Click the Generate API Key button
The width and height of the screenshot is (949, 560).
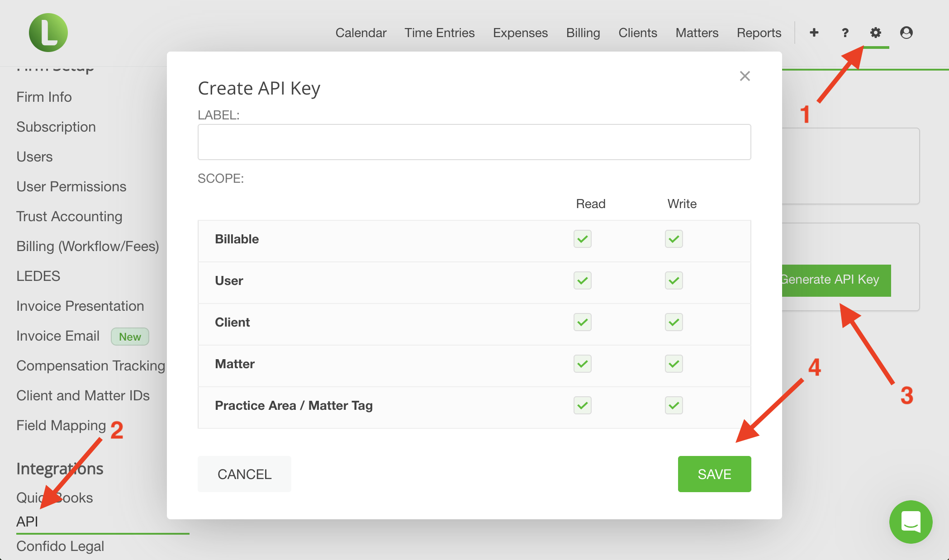tap(836, 280)
